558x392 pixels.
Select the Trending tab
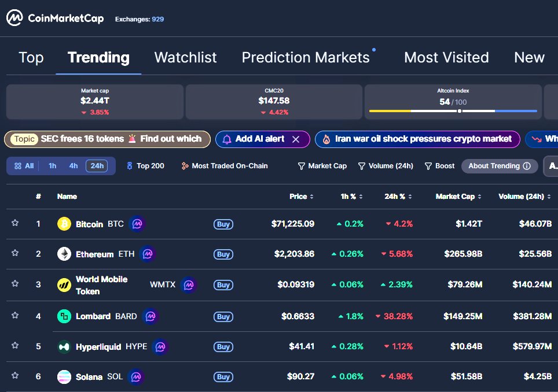pyautogui.click(x=98, y=58)
